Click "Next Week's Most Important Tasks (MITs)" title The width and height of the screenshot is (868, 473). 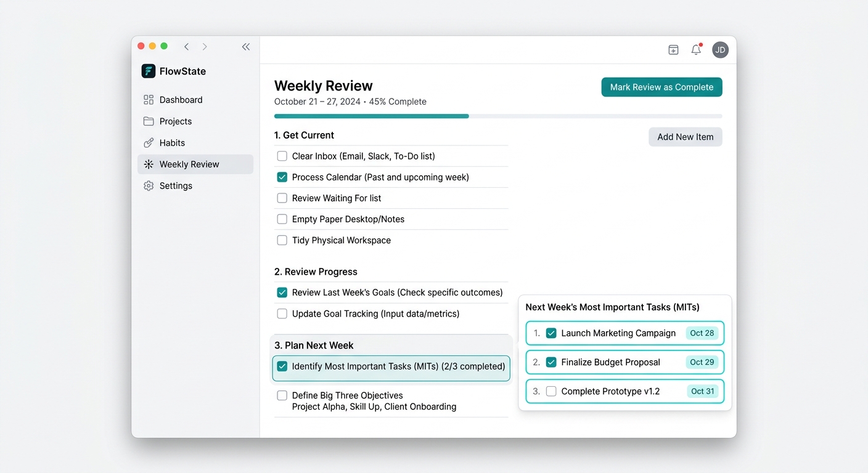point(612,307)
